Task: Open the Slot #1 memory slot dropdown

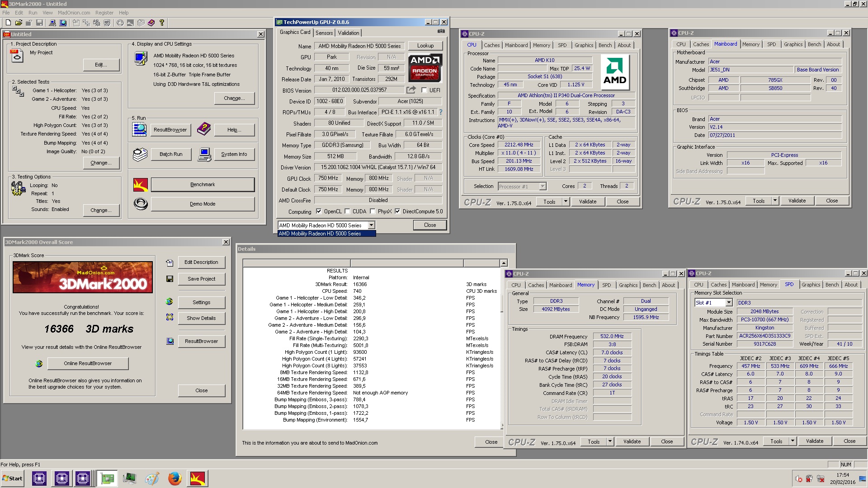Action: tap(729, 303)
